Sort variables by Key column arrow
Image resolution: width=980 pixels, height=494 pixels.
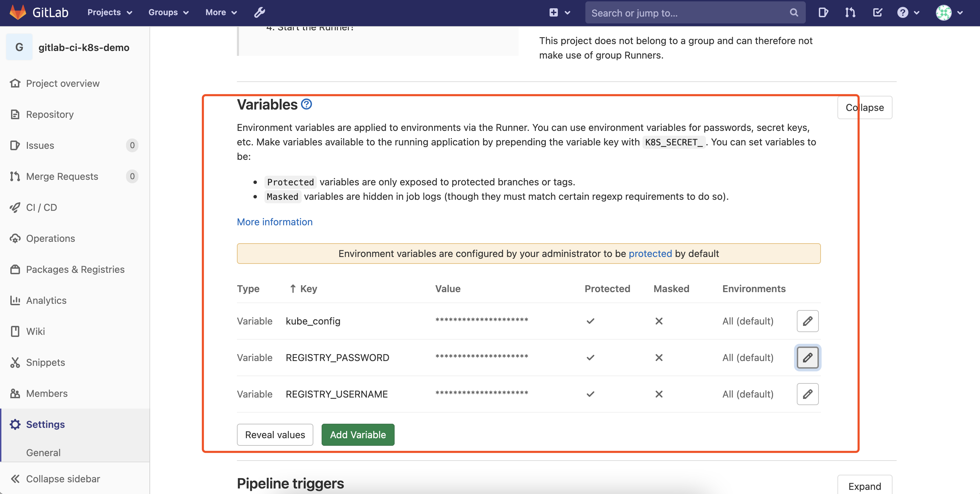click(293, 288)
